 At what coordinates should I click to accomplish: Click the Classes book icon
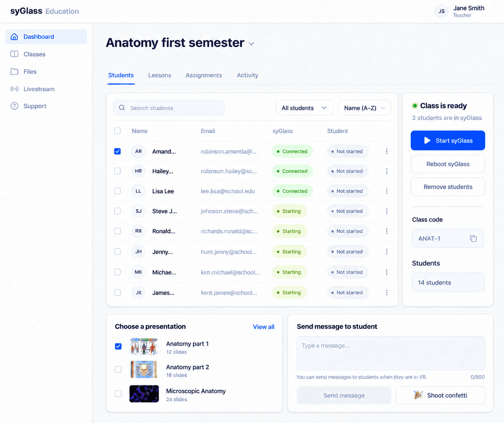tap(14, 54)
